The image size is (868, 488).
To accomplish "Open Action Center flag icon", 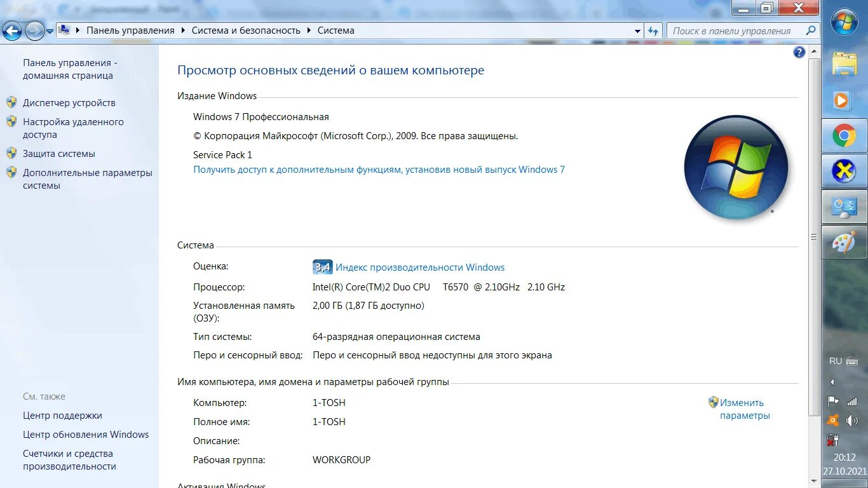I will click(833, 401).
